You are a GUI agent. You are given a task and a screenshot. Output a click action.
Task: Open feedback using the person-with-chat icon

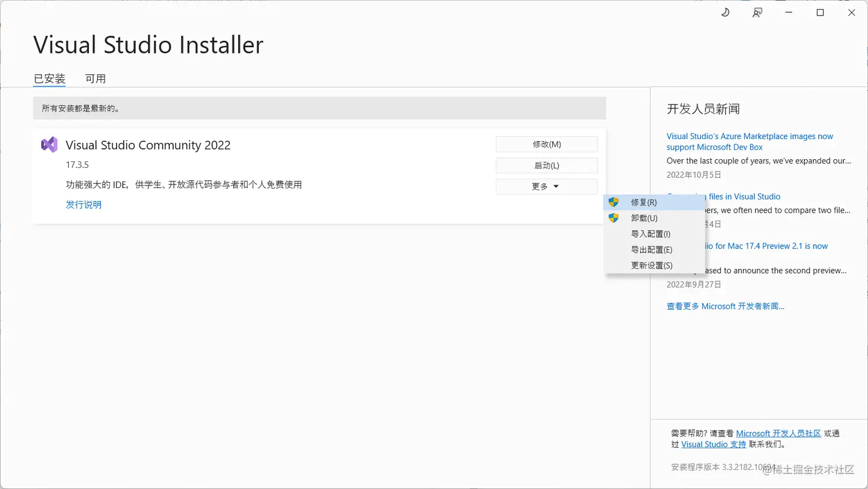point(757,12)
